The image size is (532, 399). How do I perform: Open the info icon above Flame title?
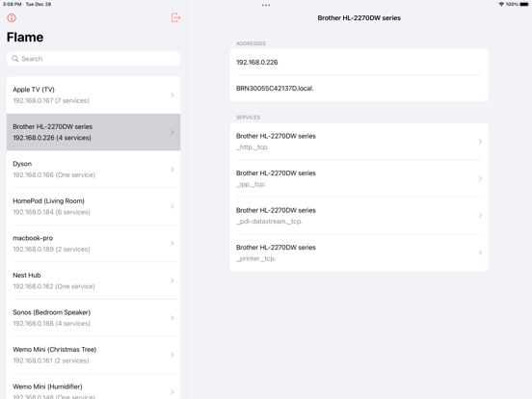[x=12, y=18]
